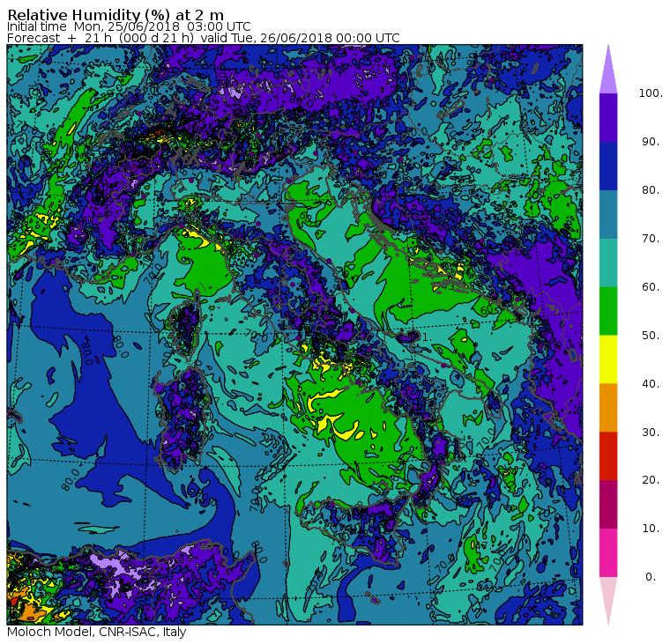The height and width of the screenshot is (644, 670).
Task: Click the title 'Relative Humidity (%) at 2 m'
Action: (x=115, y=15)
